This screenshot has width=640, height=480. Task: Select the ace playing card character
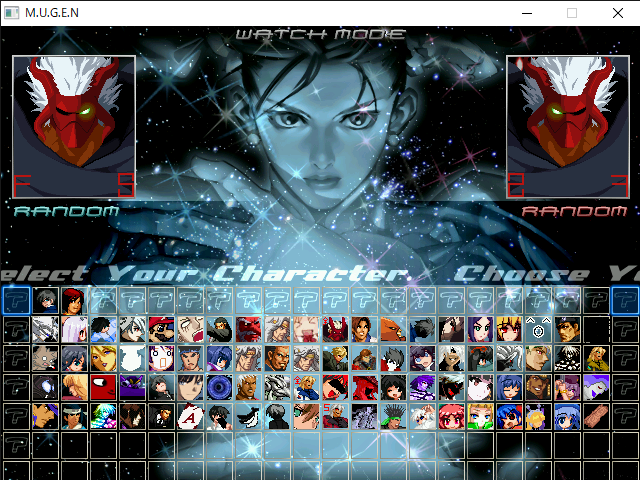pyautogui.click(x=190, y=416)
